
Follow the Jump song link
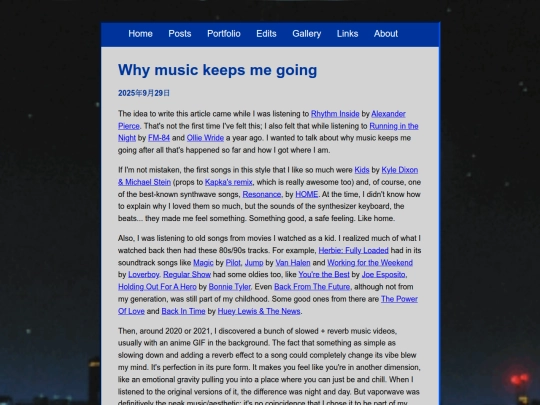coord(254,263)
